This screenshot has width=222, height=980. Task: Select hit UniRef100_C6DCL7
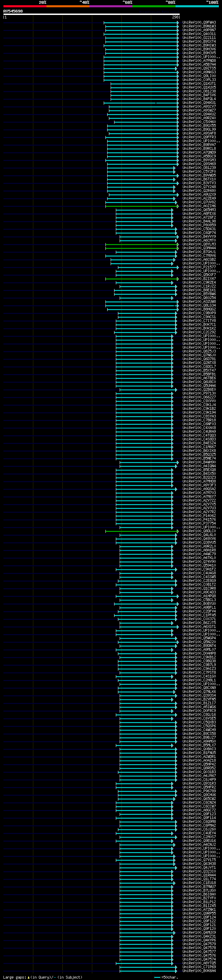tap(199, 366)
